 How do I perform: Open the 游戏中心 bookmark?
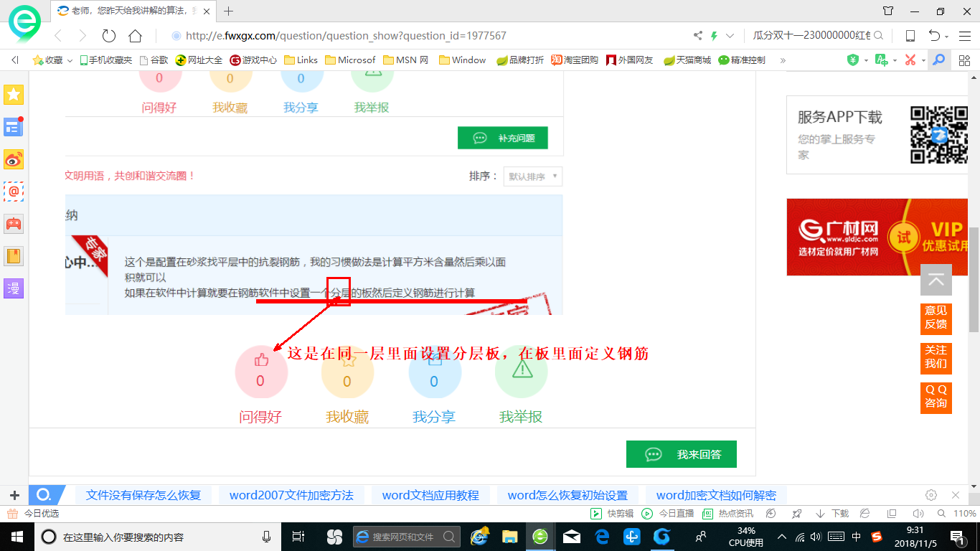[254, 60]
